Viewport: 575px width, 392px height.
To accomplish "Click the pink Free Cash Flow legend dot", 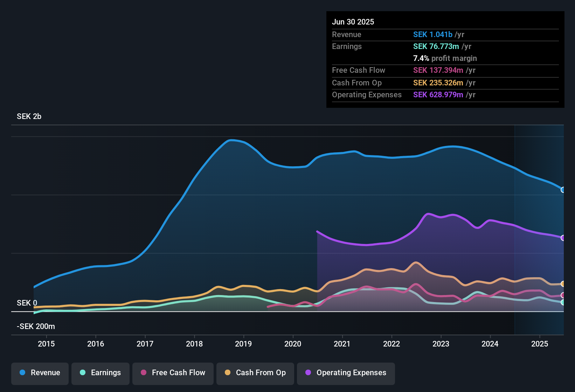I will 144,372.
